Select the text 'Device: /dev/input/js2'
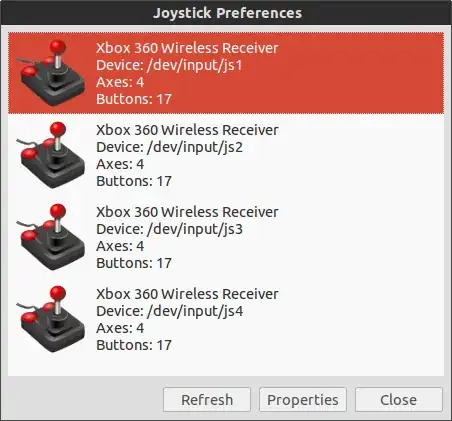 169,147
